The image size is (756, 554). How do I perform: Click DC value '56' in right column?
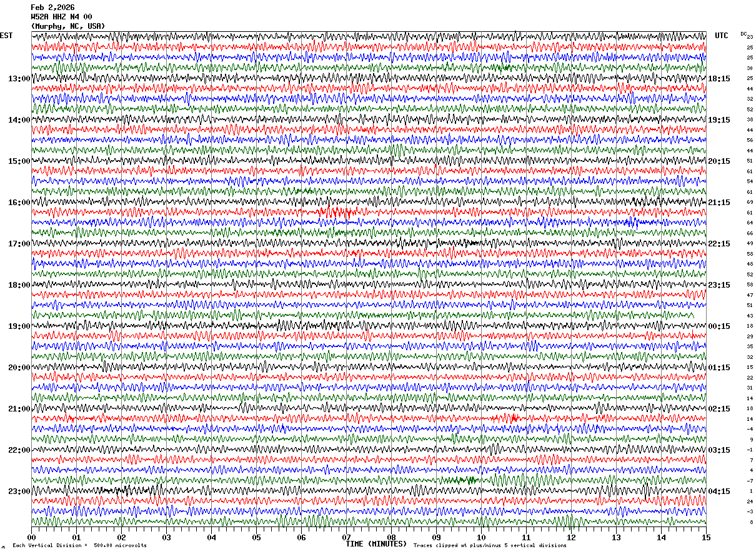tap(750, 140)
